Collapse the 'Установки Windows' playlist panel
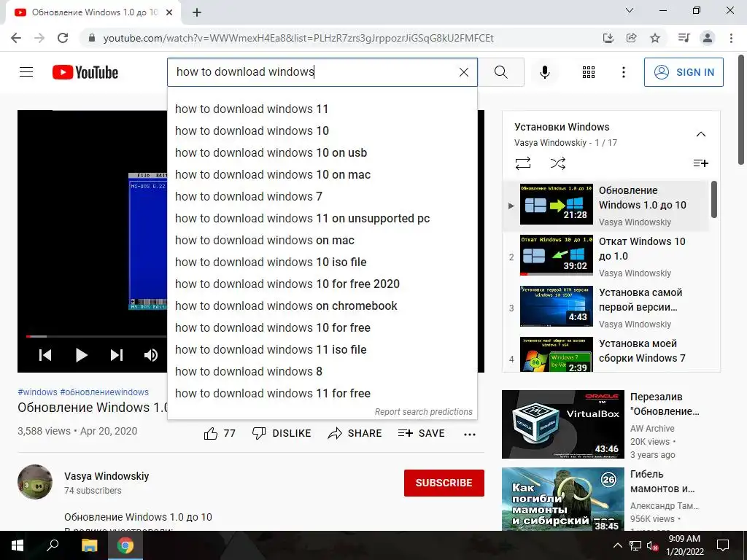The image size is (747, 560). (x=701, y=134)
